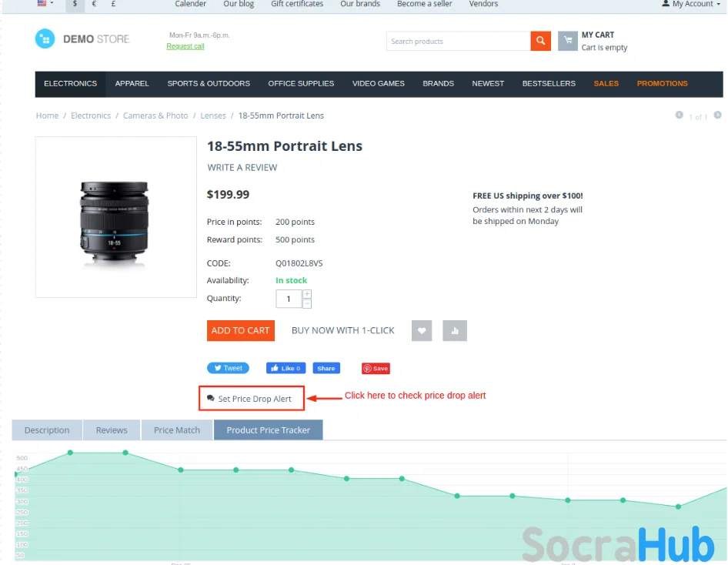Select dollar currency symbol

[75, 4]
